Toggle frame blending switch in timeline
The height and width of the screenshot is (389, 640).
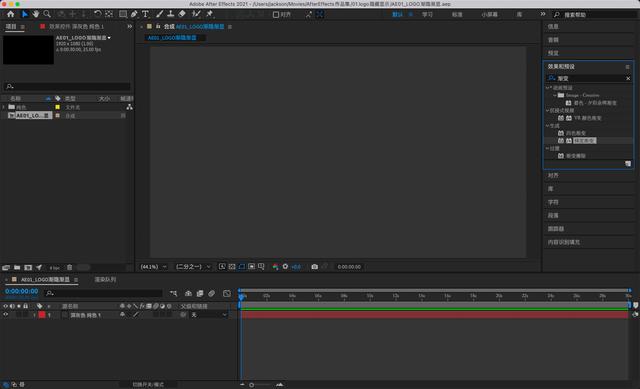tap(200, 293)
